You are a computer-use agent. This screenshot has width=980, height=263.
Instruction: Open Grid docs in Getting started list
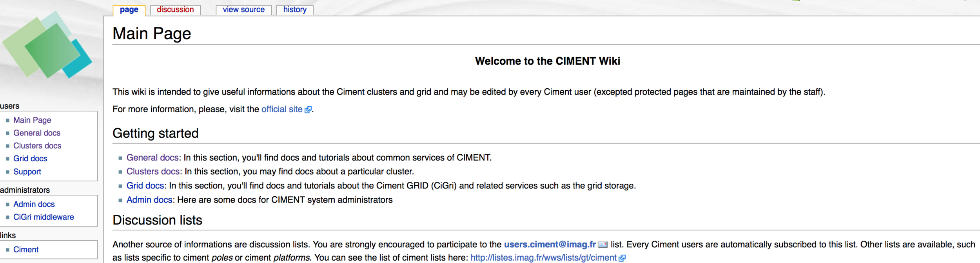(x=145, y=186)
